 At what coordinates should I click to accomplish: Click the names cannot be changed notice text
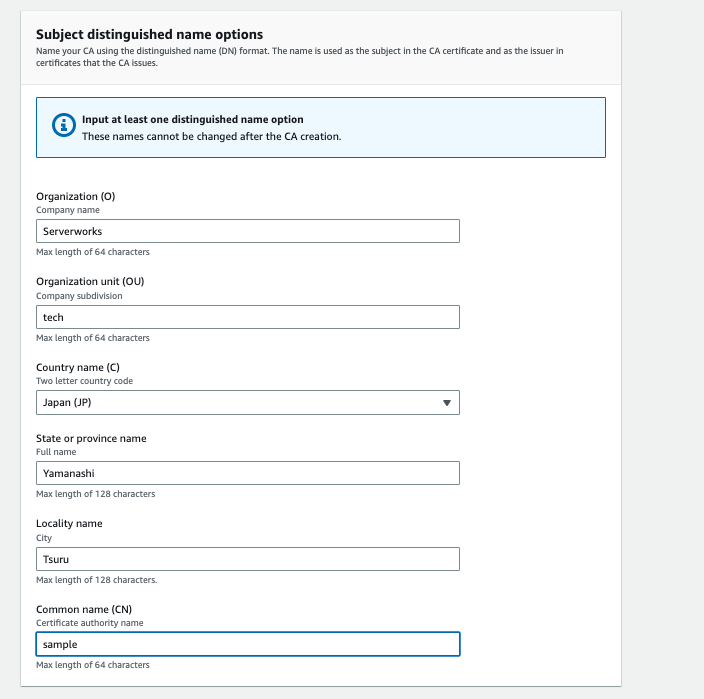coord(211,136)
